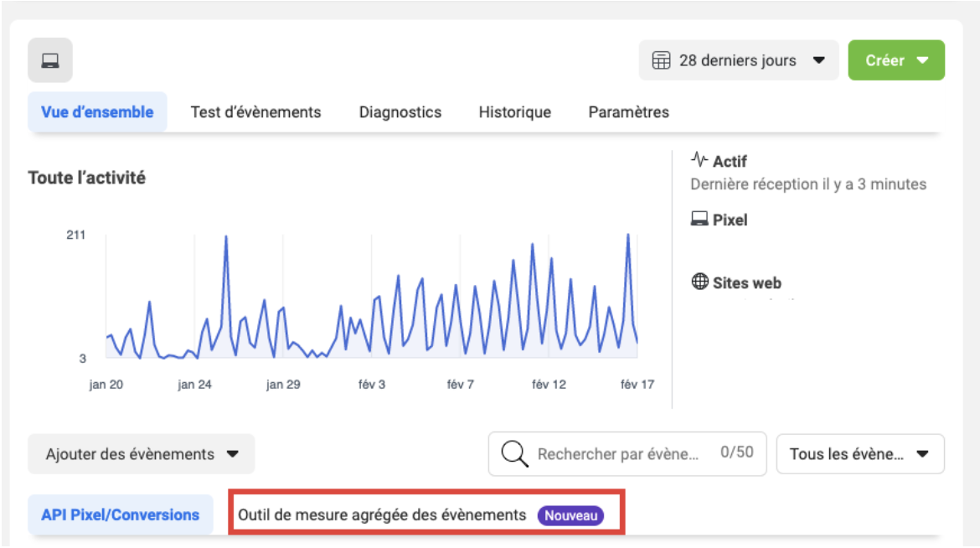980x548 pixels.
Task: Switch to the Paramètres tab
Action: pyautogui.click(x=628, y=111)
